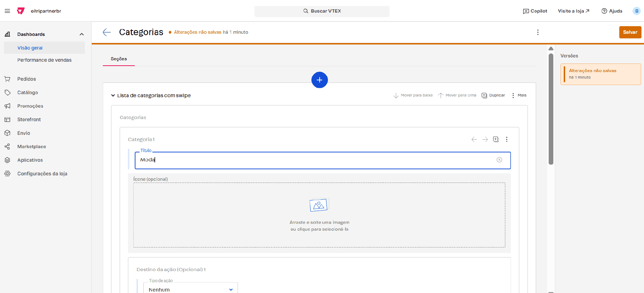The height and width of the screenshot is (293, 644).
Task: Click the Categoria 1 label
Action: click(141, 140)
